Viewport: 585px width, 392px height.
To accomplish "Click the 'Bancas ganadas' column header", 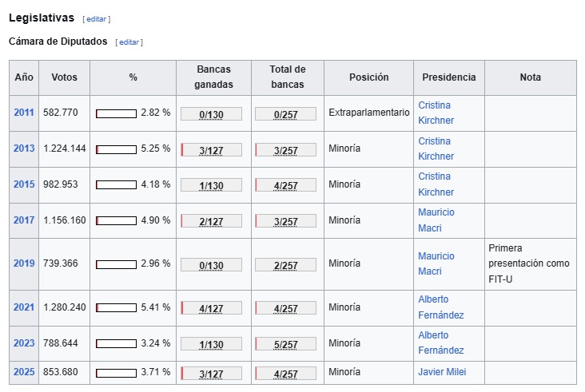I will point(213,77).
